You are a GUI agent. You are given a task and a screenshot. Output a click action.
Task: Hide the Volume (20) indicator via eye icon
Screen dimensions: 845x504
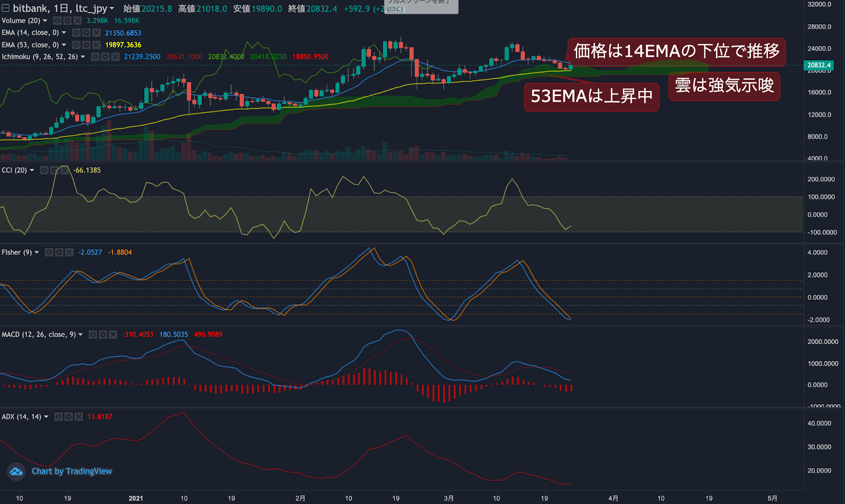point(58,21)
